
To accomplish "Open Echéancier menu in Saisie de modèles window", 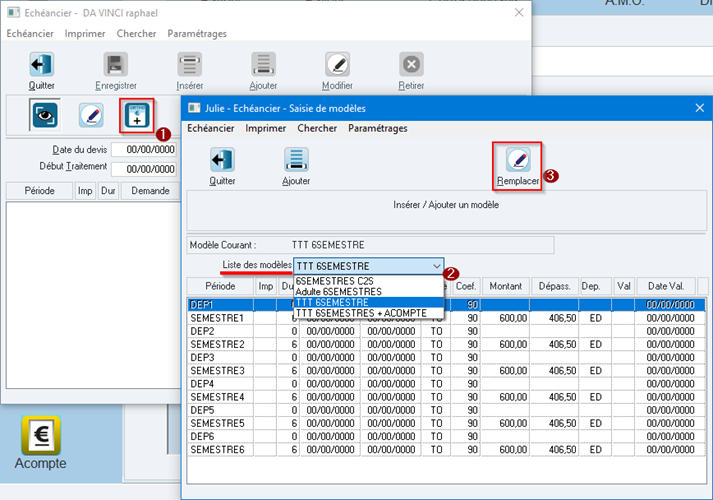I will tap(211, 128).
